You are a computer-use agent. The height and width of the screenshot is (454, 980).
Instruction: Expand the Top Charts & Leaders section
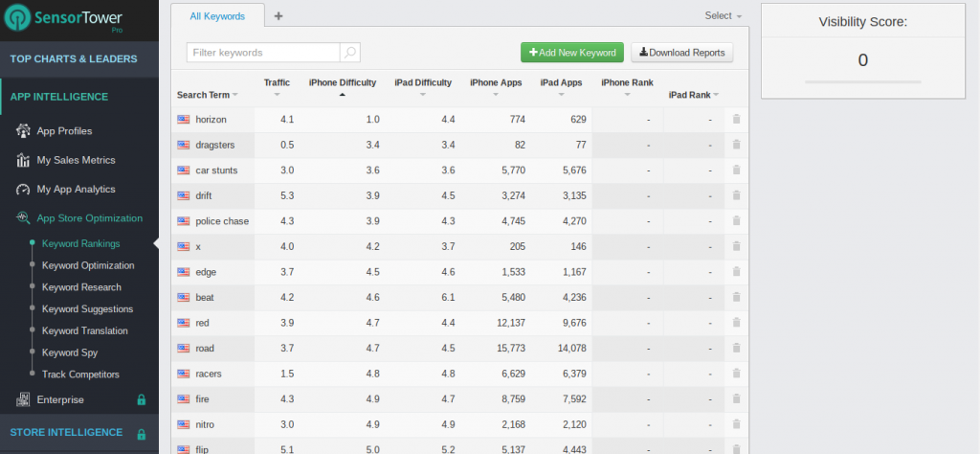74,58
